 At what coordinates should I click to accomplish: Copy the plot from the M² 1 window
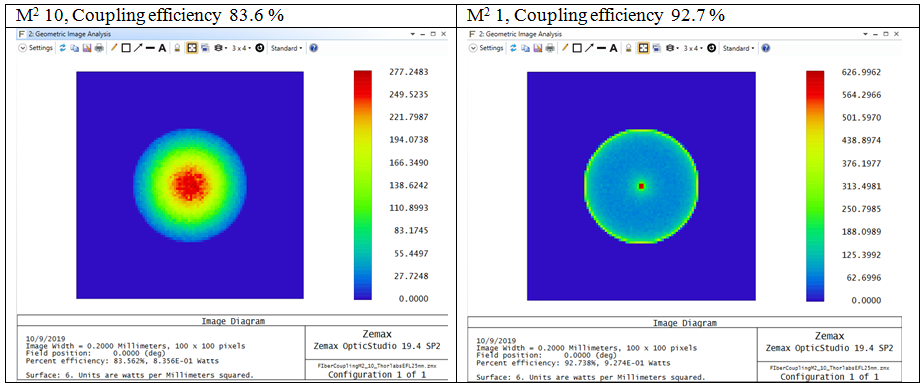(525, 48)
